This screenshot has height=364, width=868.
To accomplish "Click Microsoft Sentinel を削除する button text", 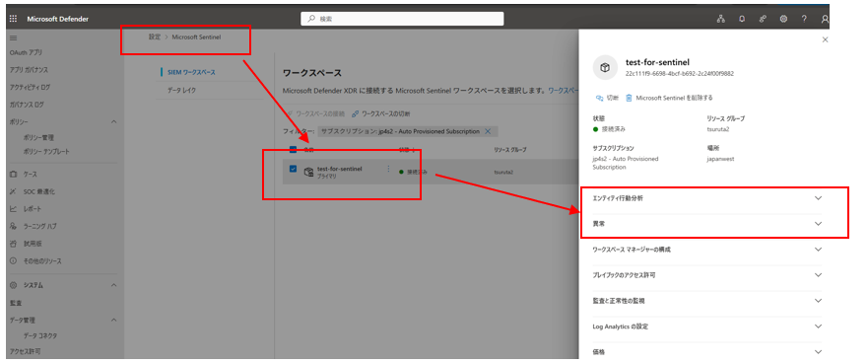I will [674, 98].
